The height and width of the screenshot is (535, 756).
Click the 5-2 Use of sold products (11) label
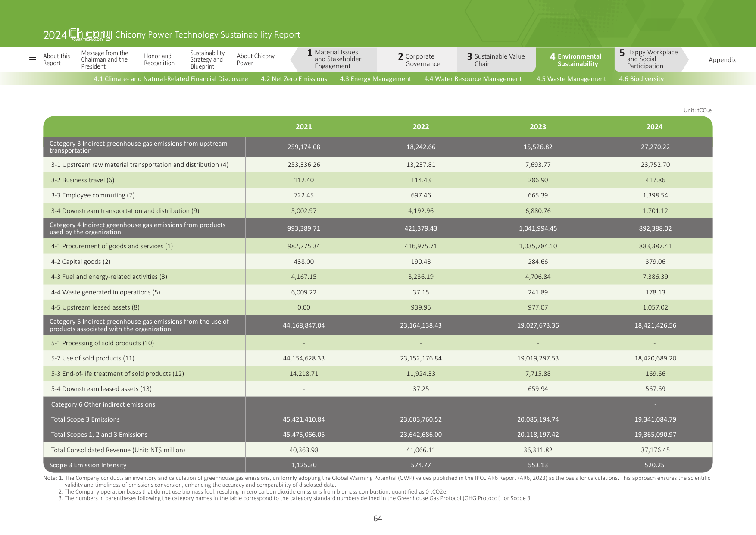coord(93,358)
